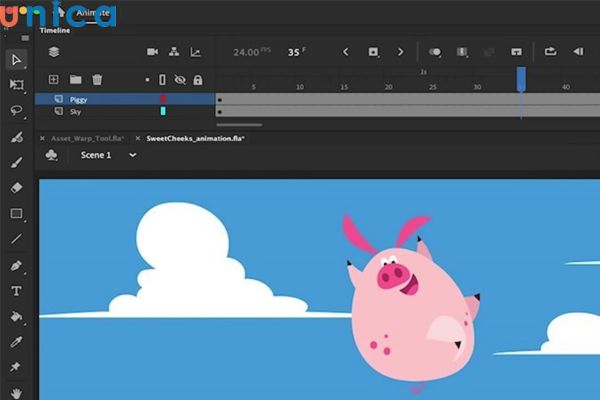
Task: Switch to SweetCheeks_animation.fla tab
Action: pos(196,139)
